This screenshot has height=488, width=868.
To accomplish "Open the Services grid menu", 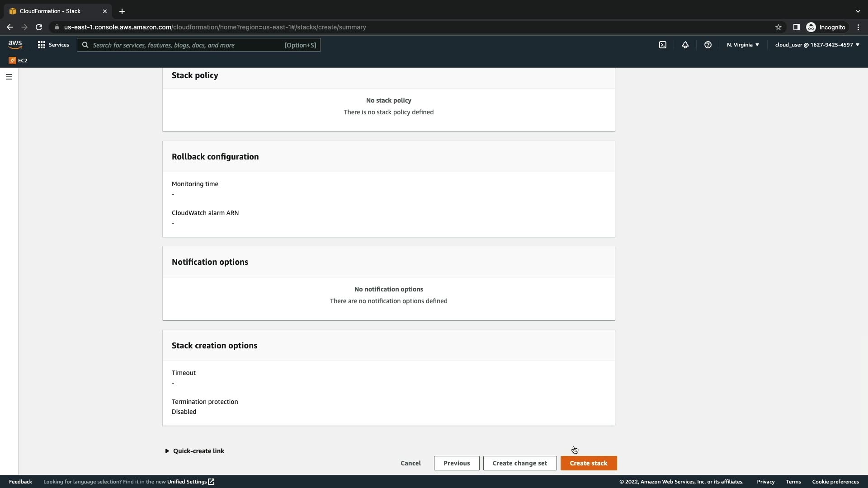I will coord(53,45).
